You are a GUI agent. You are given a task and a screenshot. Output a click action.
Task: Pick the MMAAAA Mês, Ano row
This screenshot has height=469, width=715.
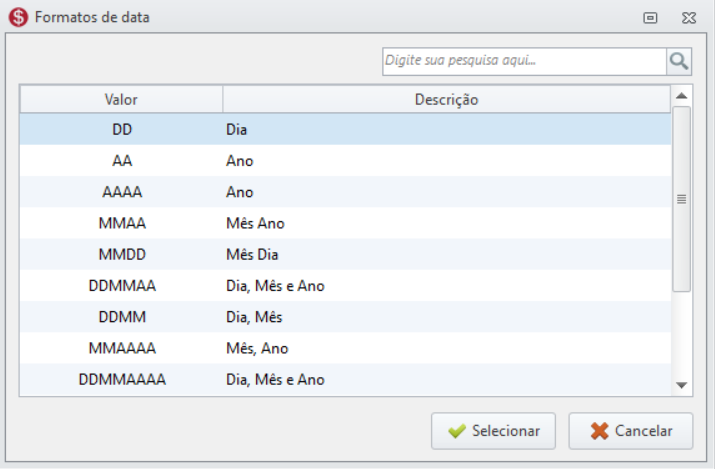[345, 348]
